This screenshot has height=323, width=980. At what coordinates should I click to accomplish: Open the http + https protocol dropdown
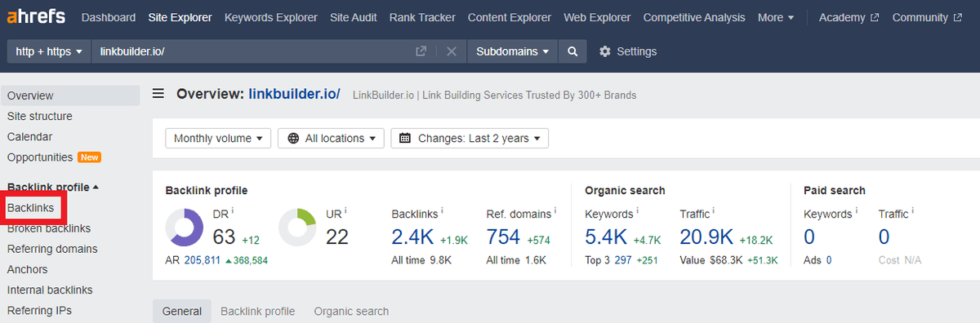tap(49, 51)
